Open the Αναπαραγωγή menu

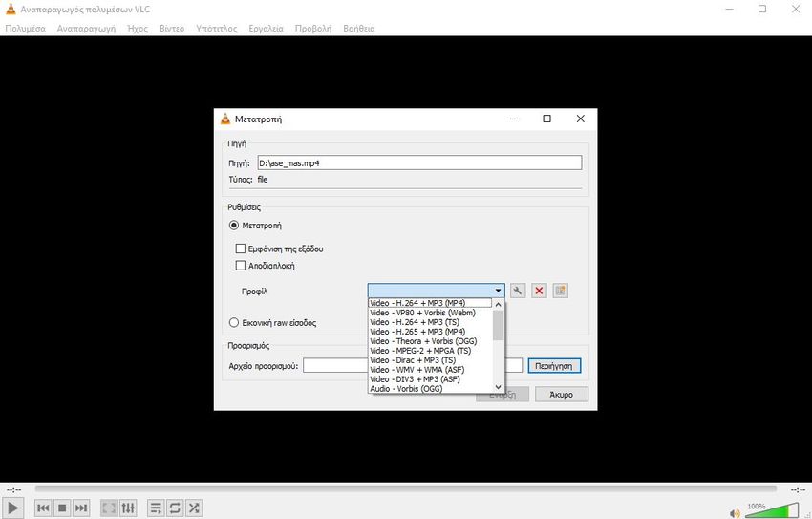tap(87, 29)
